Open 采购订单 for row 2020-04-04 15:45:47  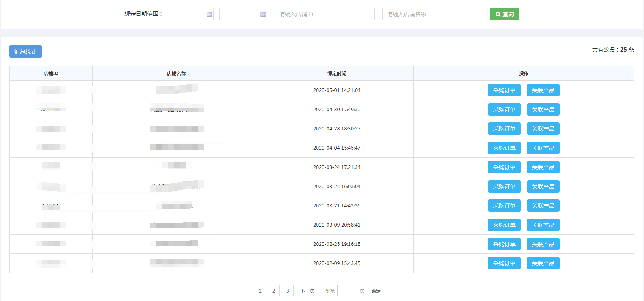504,148
